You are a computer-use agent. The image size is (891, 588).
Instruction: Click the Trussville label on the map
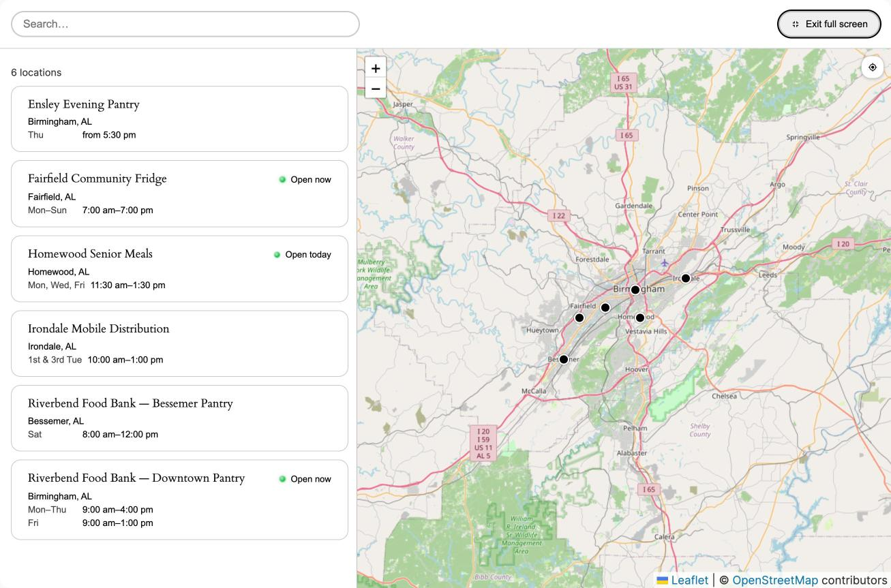[735, 230]
